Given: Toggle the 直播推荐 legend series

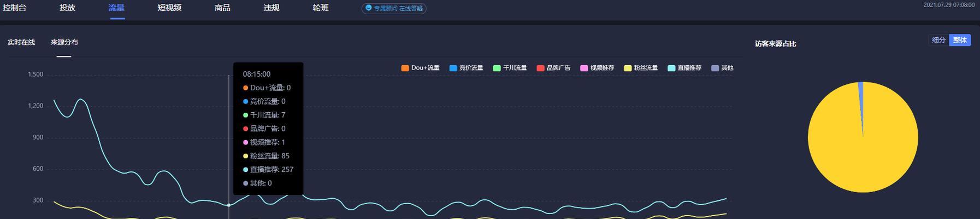Looking at the screenshot, I should pos(685,68).
